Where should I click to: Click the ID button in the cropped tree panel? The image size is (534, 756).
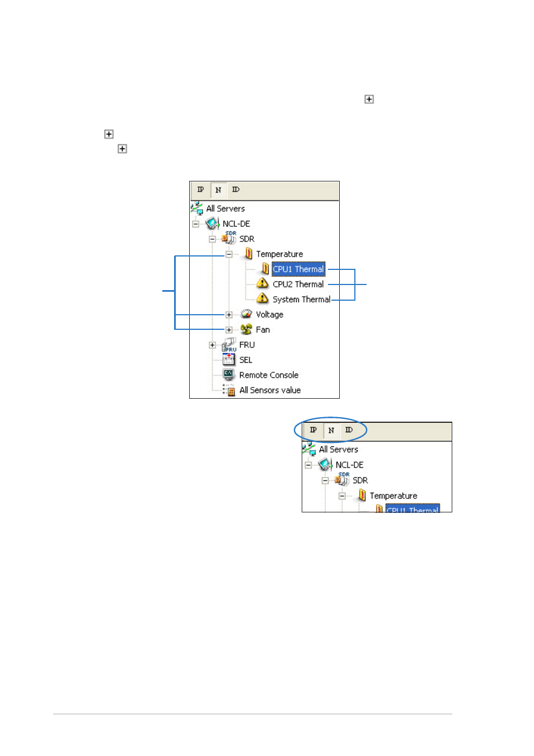[349, 430]
